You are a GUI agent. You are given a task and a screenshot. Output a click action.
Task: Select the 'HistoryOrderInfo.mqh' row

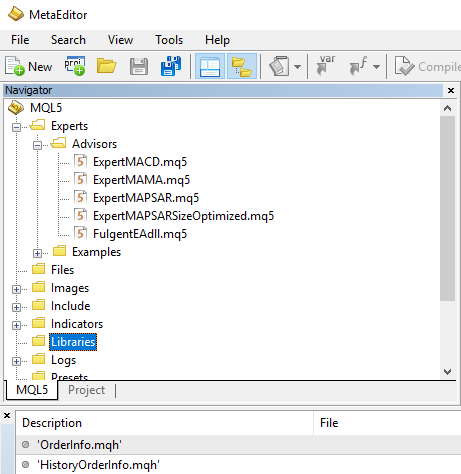[x=238, y=465]
